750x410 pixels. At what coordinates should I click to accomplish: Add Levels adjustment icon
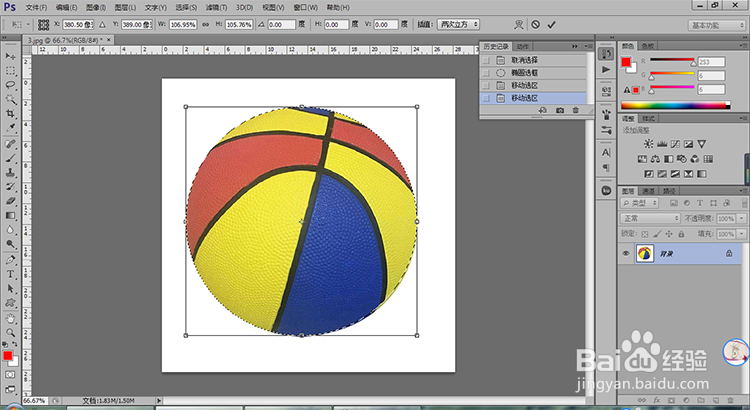click(662, 144)
